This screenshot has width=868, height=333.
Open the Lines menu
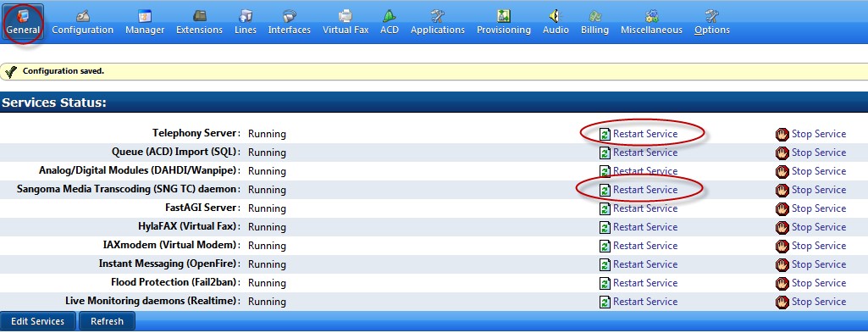click(246, 23)
